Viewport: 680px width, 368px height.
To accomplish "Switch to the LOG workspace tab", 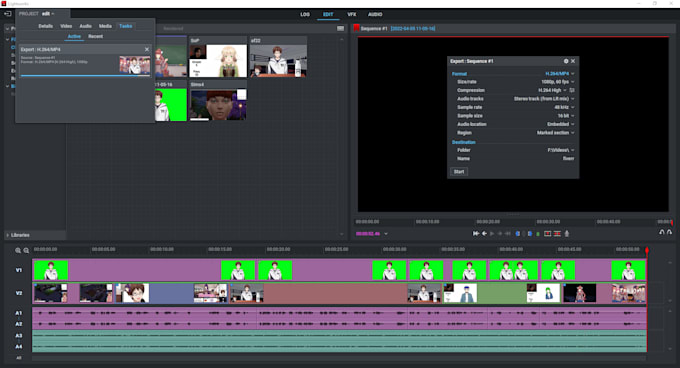I will click(x=305, y=14).
